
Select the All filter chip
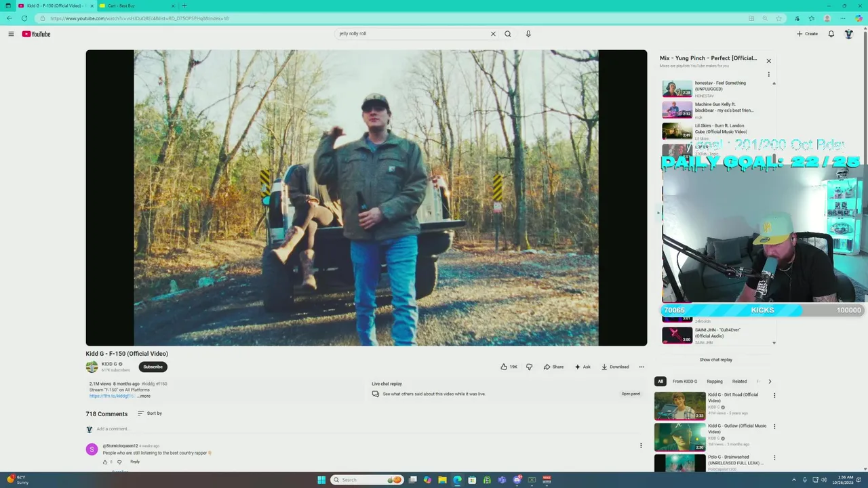660,382
